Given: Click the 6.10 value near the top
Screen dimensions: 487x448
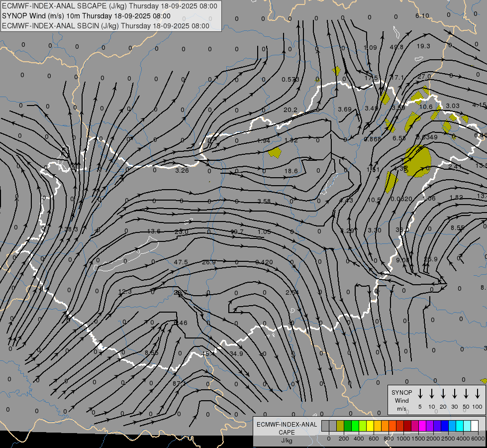Looking at the screenshot, I should click(422, 15).
